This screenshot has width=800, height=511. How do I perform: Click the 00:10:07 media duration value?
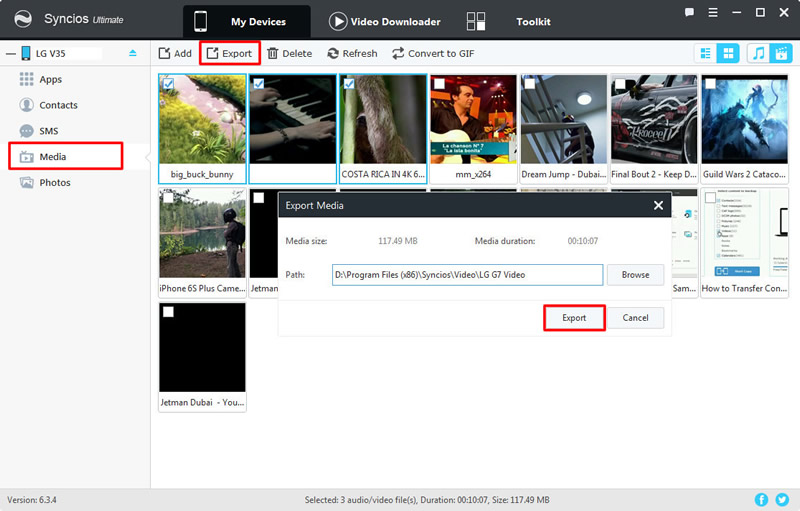583,241
